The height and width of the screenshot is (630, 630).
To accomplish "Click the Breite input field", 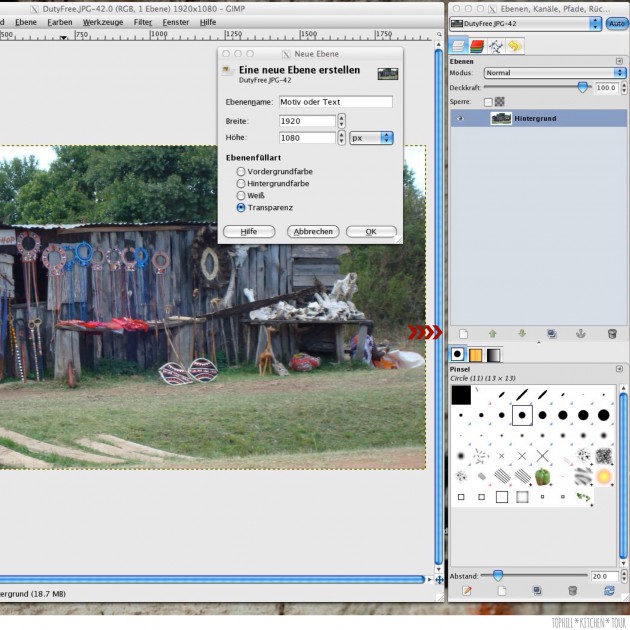I will coord(307,121).
